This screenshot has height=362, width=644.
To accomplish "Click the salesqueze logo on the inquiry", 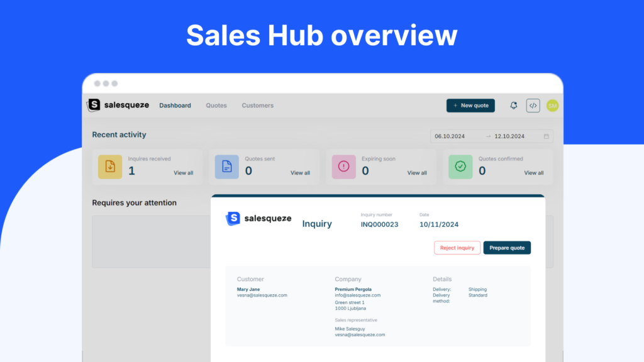I will point(258,218).
